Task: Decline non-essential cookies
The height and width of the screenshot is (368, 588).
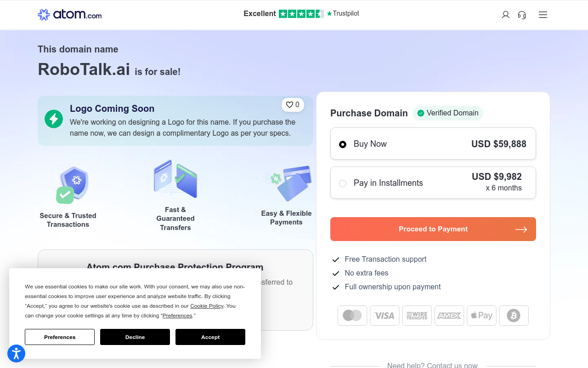Action: point(135,337)
